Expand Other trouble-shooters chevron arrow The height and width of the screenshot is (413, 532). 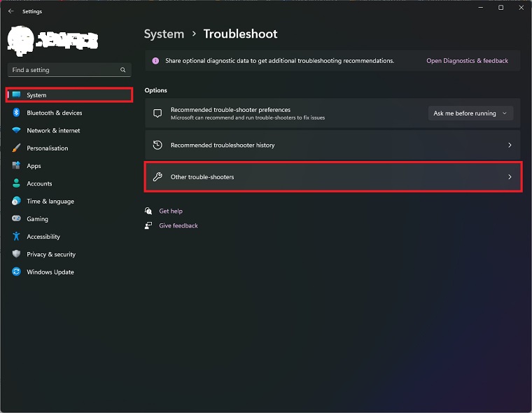pyautogui.click(x=510, y=177)
